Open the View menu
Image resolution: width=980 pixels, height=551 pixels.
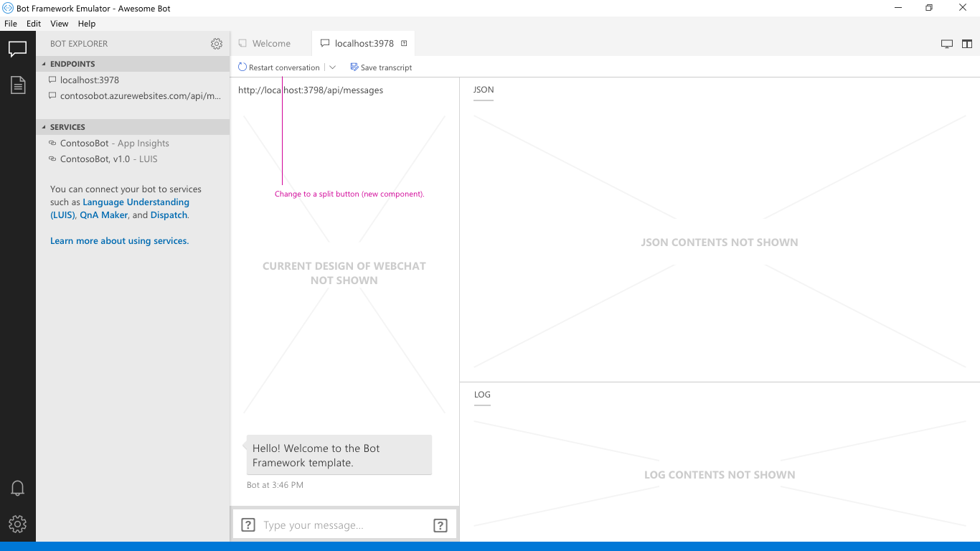[60, 24]
